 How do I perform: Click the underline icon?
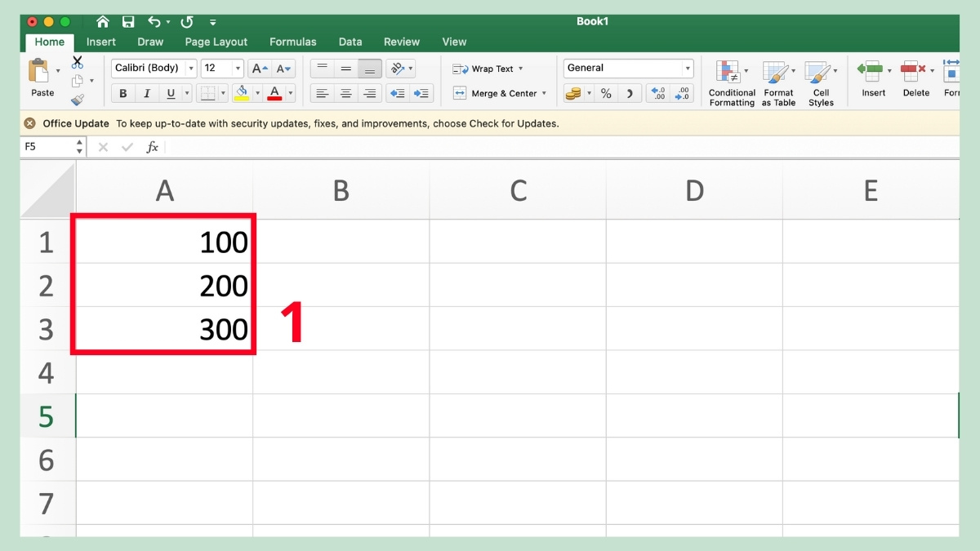coord(170,93)
